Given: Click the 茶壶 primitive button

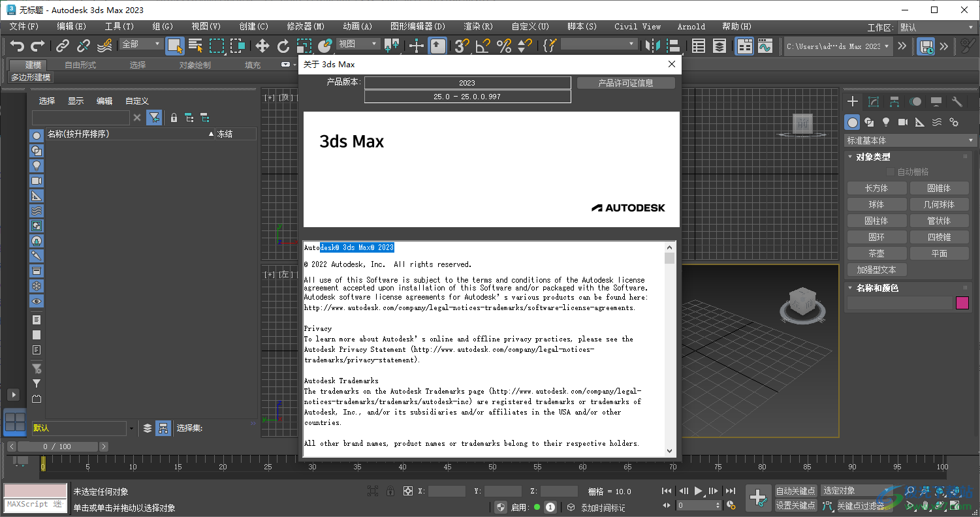Looking at the screenshot, I should point(877,253).
